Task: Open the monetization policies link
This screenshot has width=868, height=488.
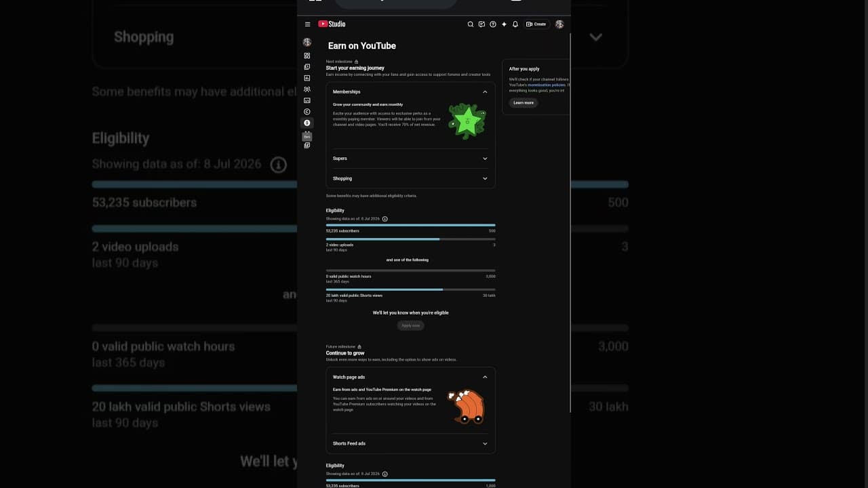Action: click(x=546, y=85)
